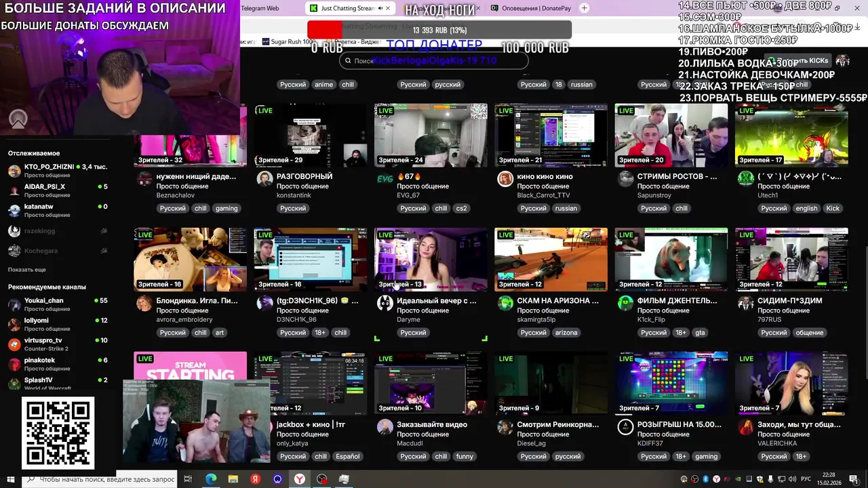Open Sapunstroy channel avatar

click(625, 179)
